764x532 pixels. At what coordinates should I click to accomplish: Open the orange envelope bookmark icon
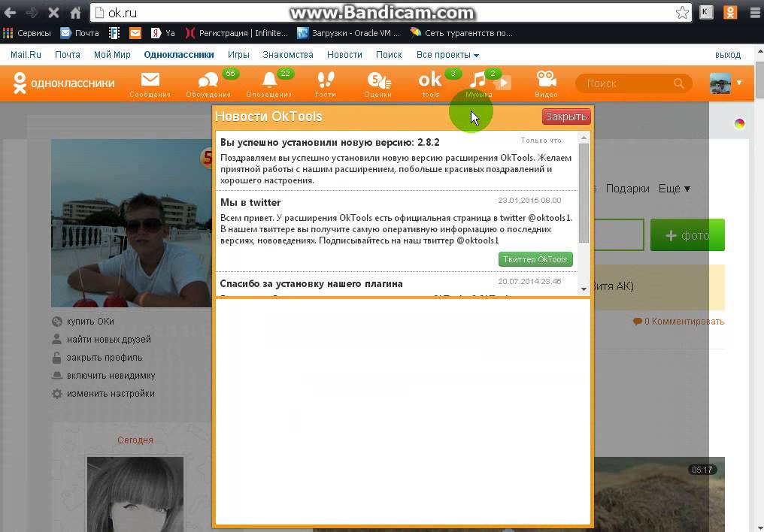[135, 33]
